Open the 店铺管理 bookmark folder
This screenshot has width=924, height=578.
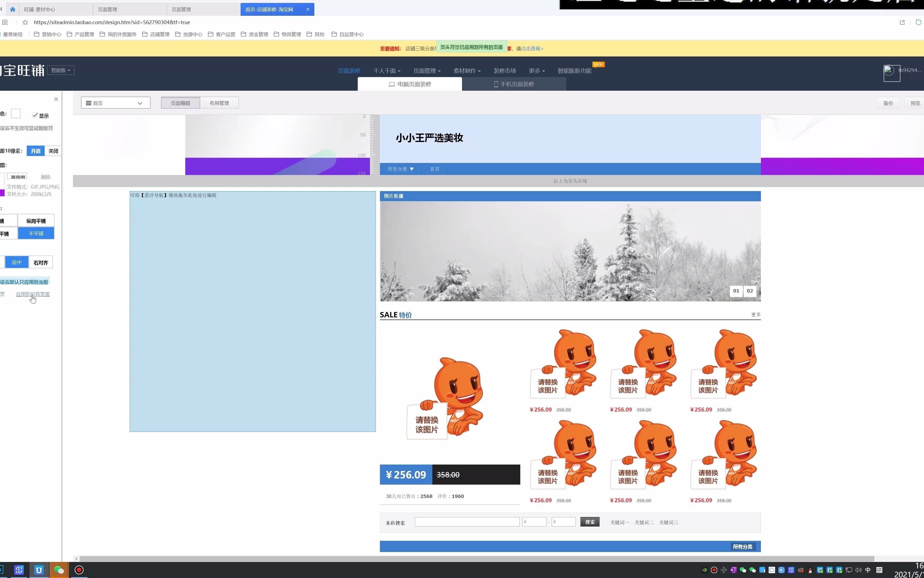pyautogui.click(x=156, y=35)
